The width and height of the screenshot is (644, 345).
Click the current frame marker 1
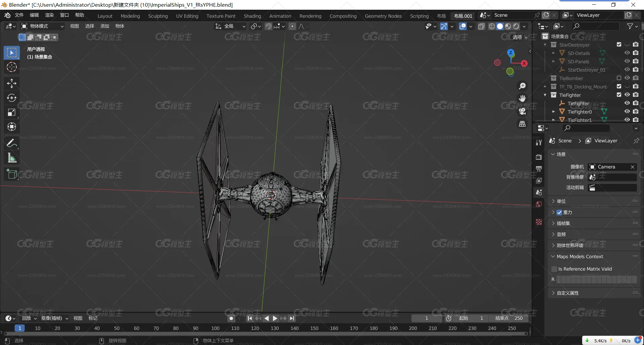coord(20,328)
